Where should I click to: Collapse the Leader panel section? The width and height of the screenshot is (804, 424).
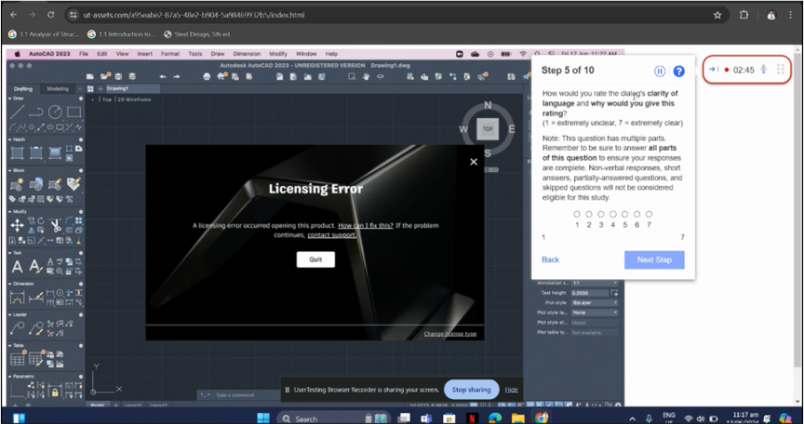point(11,314)
